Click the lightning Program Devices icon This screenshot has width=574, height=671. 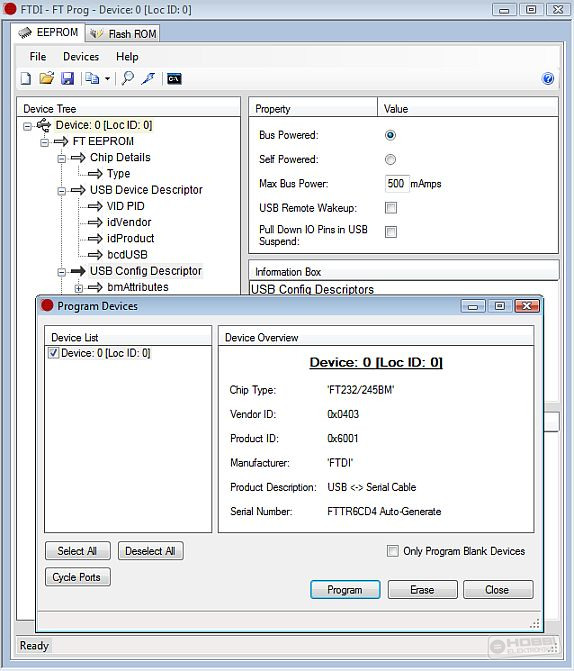click(149, 79)
